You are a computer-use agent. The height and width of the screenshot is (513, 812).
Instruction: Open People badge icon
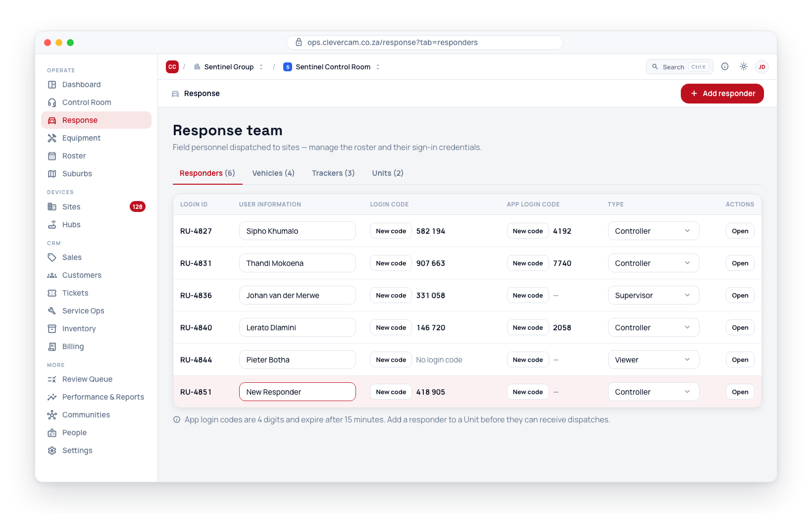pyautogui.click(x=52, y=433)
